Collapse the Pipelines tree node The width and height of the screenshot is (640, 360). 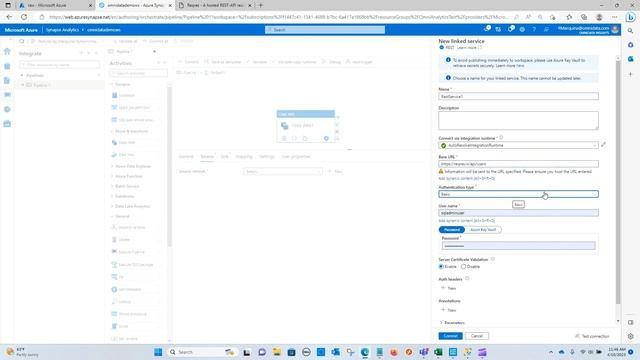(x=22, y=76)
